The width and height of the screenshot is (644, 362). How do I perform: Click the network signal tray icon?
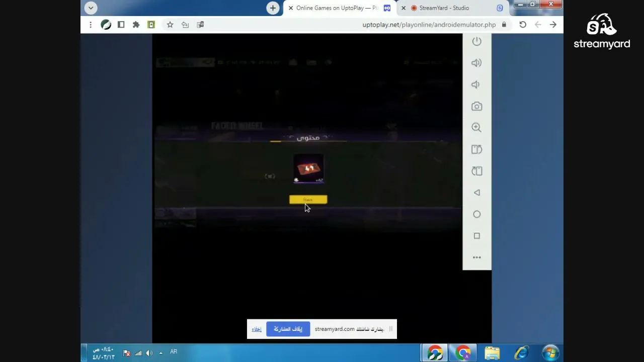(x=138, y=353)
